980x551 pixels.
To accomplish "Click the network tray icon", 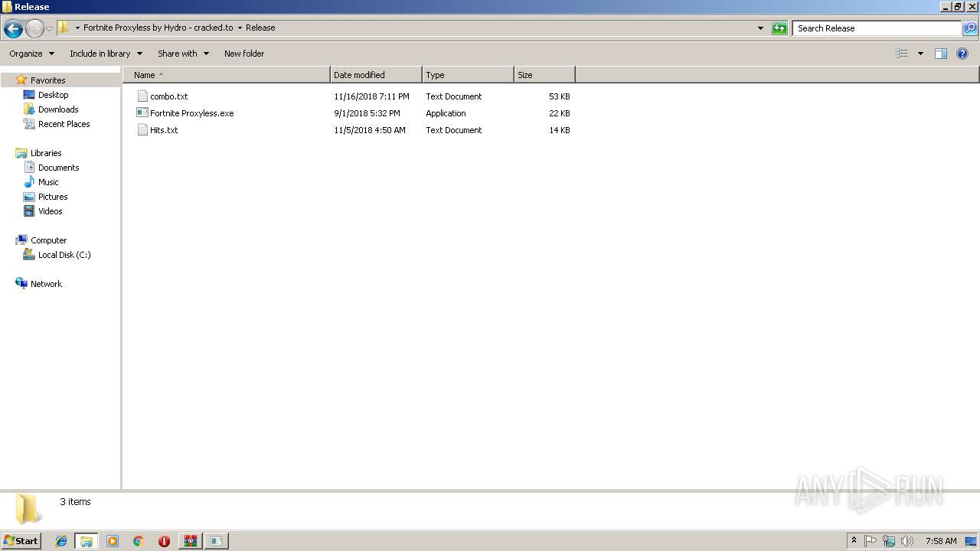I will point(889,541).
